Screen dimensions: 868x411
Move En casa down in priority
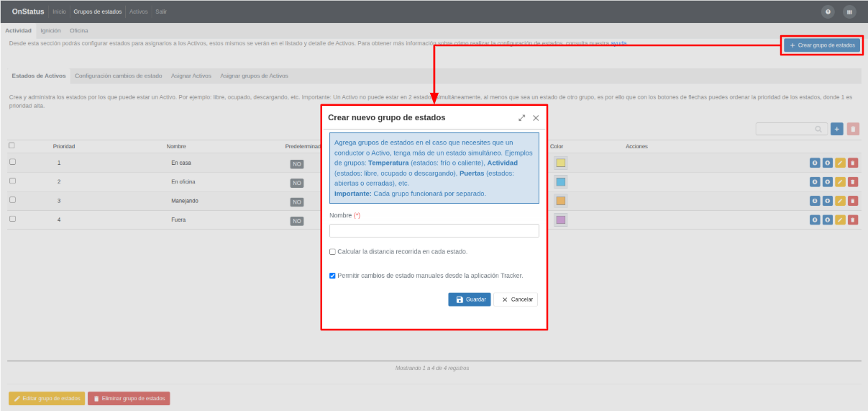(x=815, y=163)
